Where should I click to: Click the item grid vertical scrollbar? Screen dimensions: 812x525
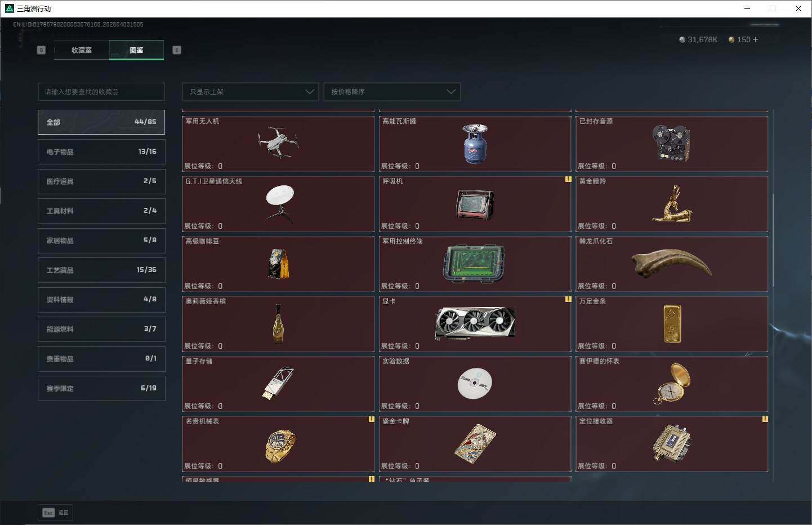773,239
